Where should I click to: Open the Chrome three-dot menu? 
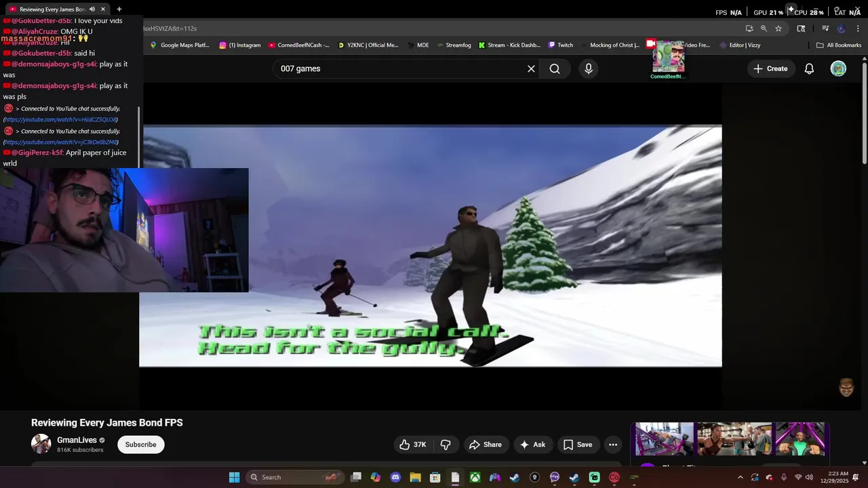click(858, 28)
